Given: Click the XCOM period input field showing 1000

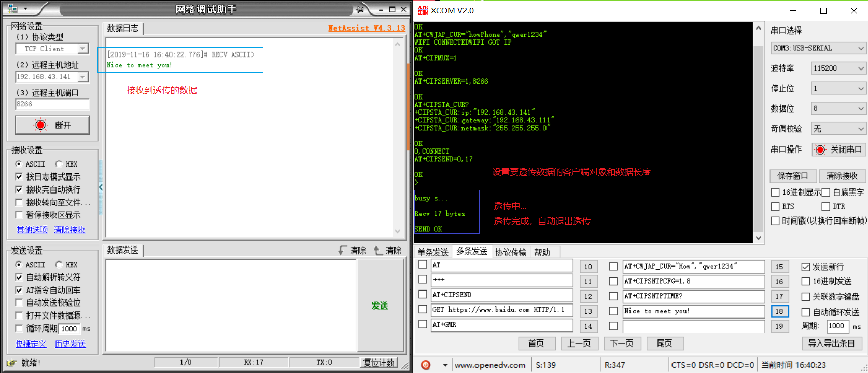Looking at the screenshot, I should click(837, 326).
